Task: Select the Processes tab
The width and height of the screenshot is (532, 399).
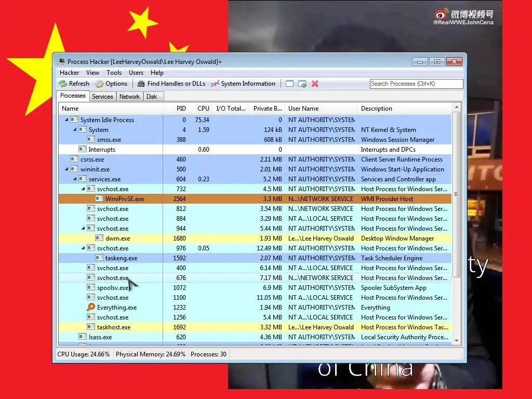Action: (73, 96)
